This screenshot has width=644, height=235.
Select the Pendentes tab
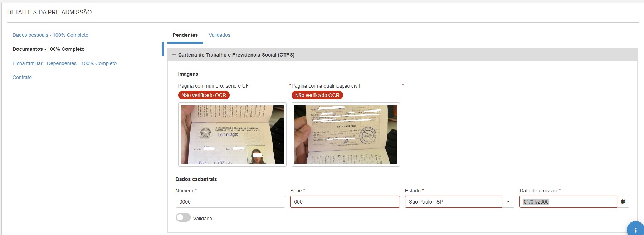click(185, 35)
